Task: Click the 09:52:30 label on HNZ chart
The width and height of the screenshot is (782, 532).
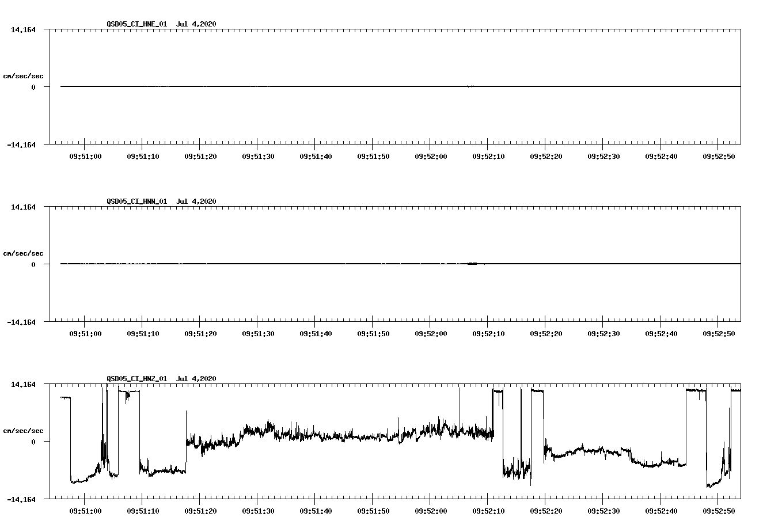Action: click(x=603, y=511)
